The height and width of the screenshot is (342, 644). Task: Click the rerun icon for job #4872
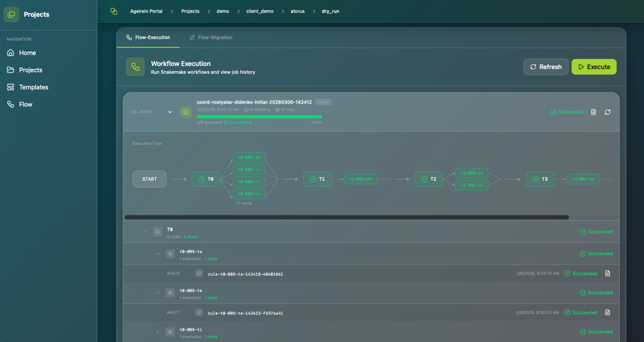(607, 112)
